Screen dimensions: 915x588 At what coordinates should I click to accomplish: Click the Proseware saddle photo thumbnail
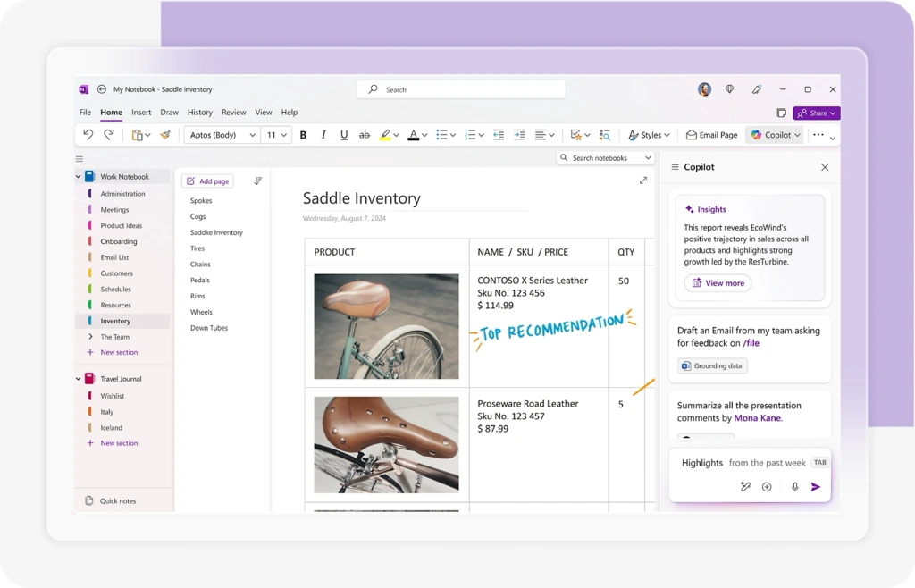coord(386,445)
